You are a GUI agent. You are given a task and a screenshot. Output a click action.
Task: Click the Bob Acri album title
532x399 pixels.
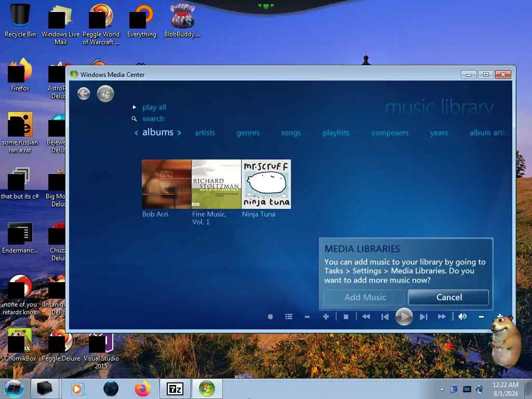(x=155, y=214)
